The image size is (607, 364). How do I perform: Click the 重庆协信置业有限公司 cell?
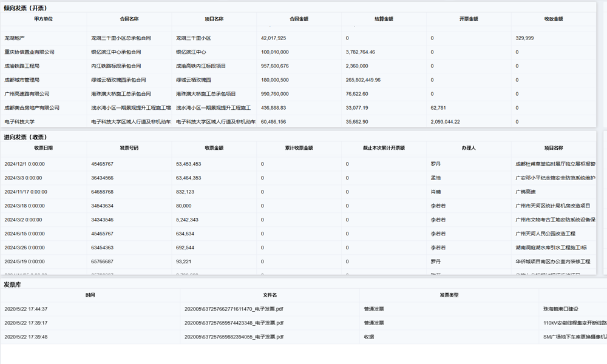tap(29, 52)
